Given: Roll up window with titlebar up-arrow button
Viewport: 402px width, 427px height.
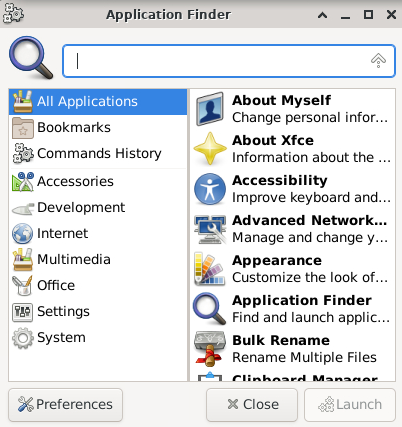Looking at the screenshot, I should click(322, 15).
